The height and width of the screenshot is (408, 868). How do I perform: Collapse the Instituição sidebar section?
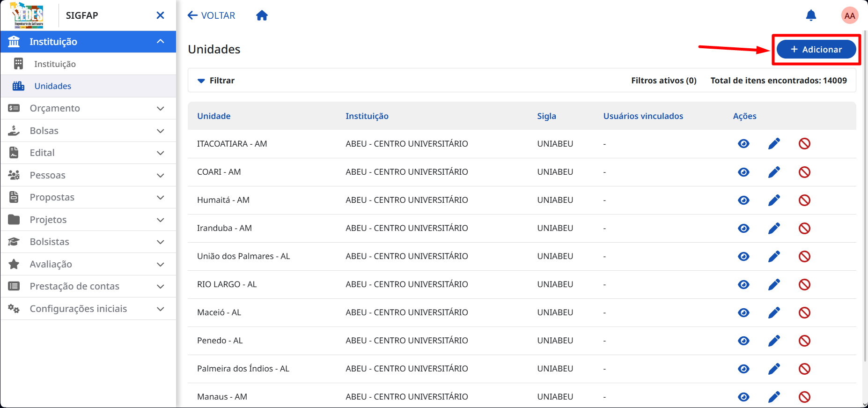88,42
